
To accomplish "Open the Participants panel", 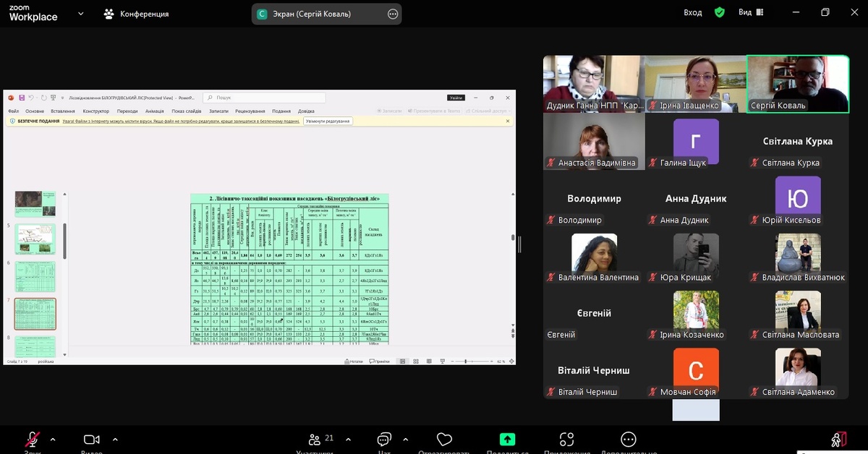I will (315, 440).
